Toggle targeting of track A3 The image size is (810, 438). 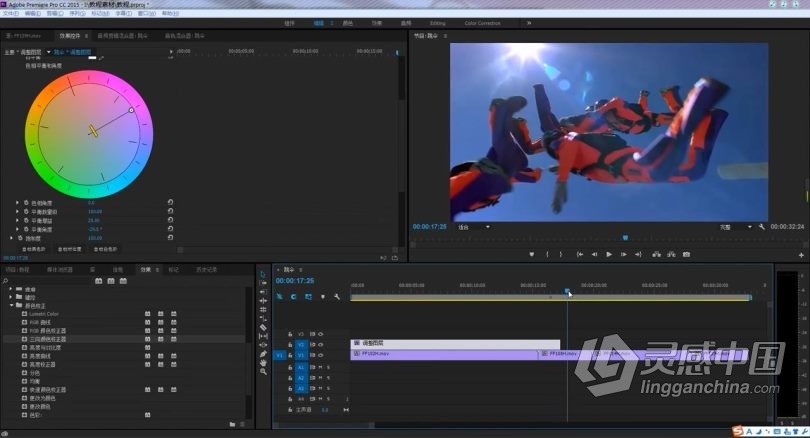click(x=302, y=388)
